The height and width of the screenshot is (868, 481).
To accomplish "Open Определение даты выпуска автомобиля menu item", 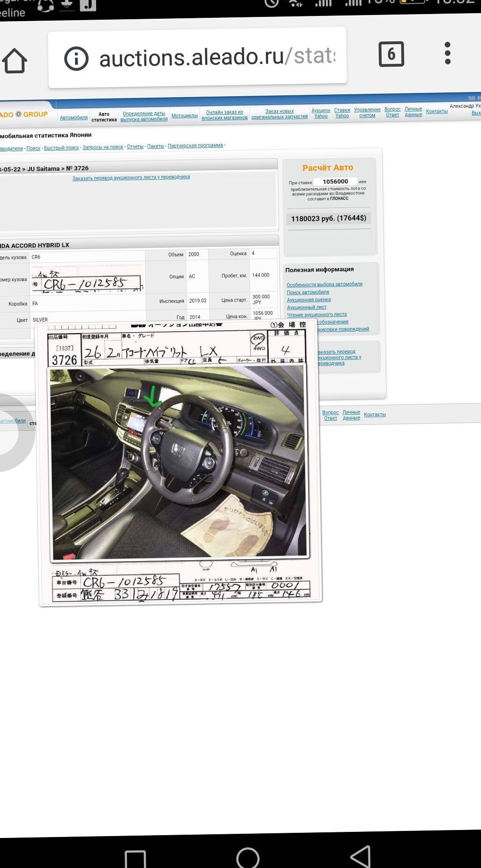I will (144, 116).
